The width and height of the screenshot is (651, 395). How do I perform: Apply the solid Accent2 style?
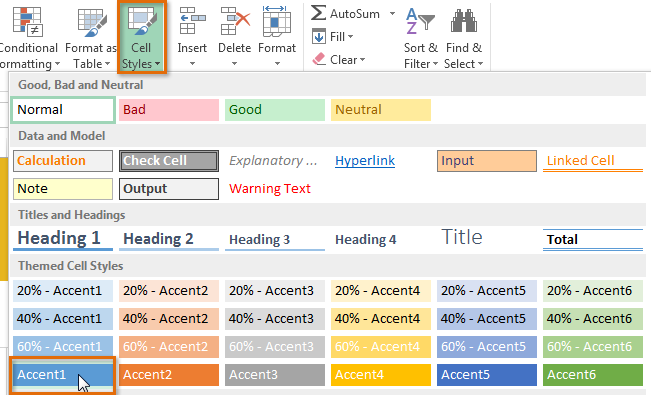point(169,375)
